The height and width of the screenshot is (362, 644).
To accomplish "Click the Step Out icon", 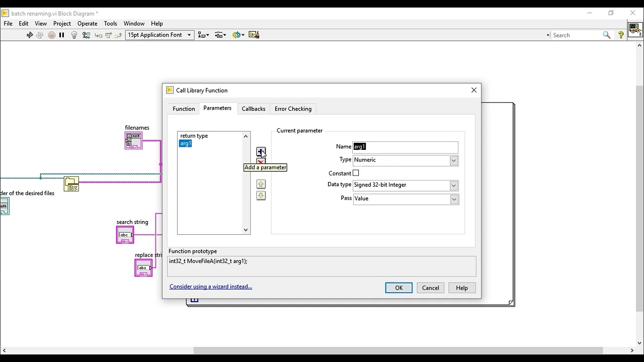I will coord(119,35).
